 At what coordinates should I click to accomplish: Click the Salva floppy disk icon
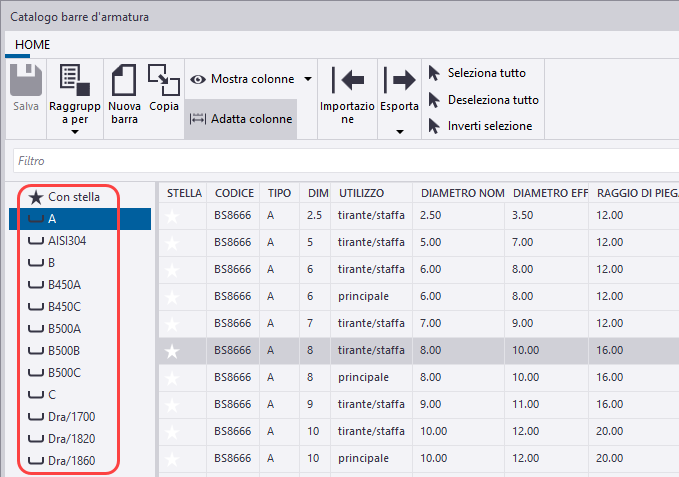pos(25,82)
